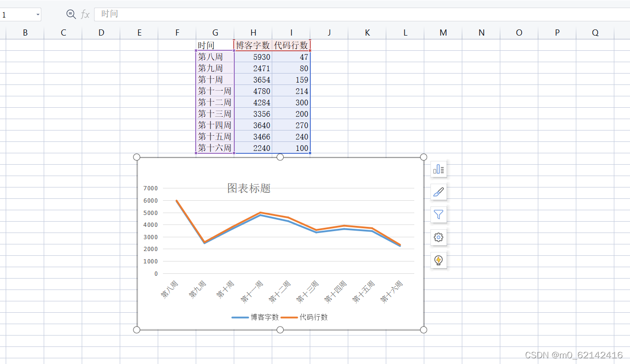Image resolution: width=630 pixels, height=364 pixels.
Task: Click the zoom magnifier icon beside formula bar
Action: 71,14
